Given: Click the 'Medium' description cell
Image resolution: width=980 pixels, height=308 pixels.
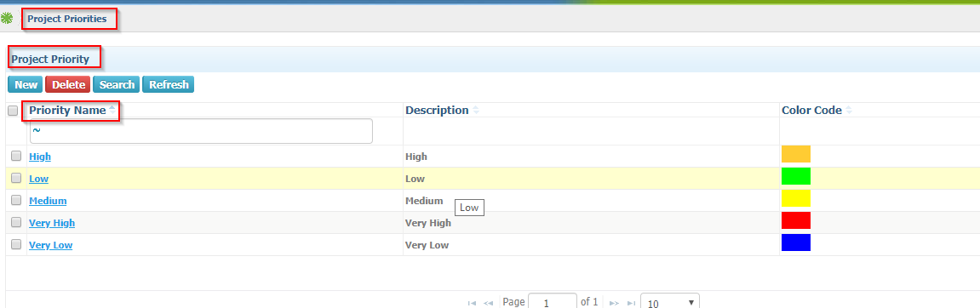Looking at the screenshot, I should click(424, 201).
